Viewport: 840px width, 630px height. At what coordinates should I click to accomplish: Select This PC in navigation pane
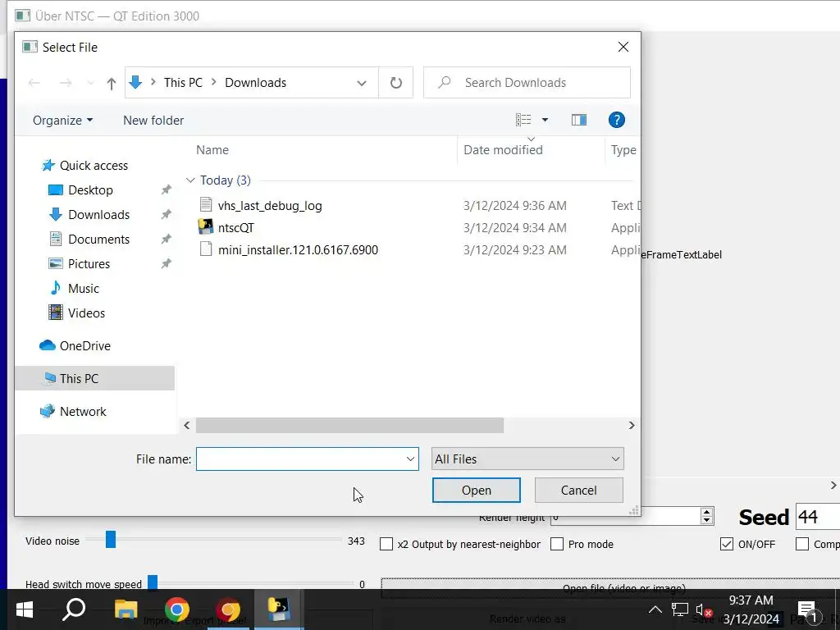pos(94,379)
